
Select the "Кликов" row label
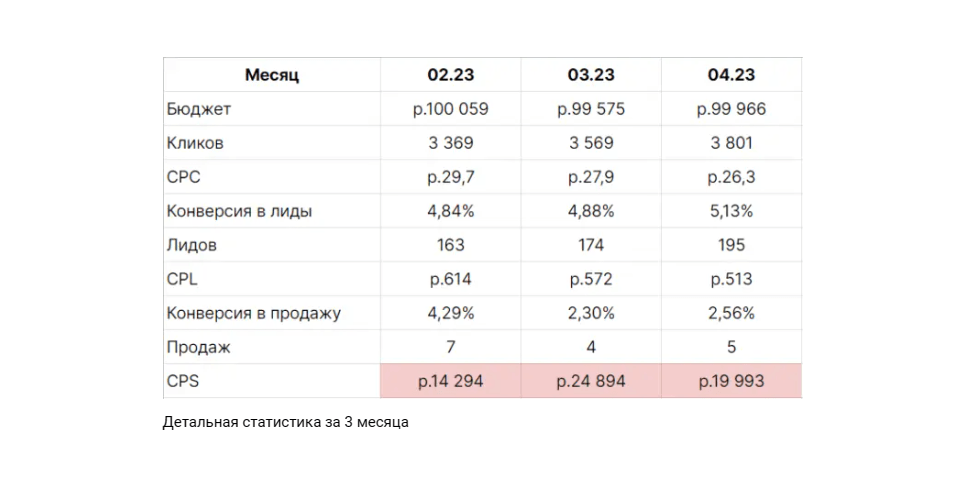pyautogui.click(x=196, y=143)
